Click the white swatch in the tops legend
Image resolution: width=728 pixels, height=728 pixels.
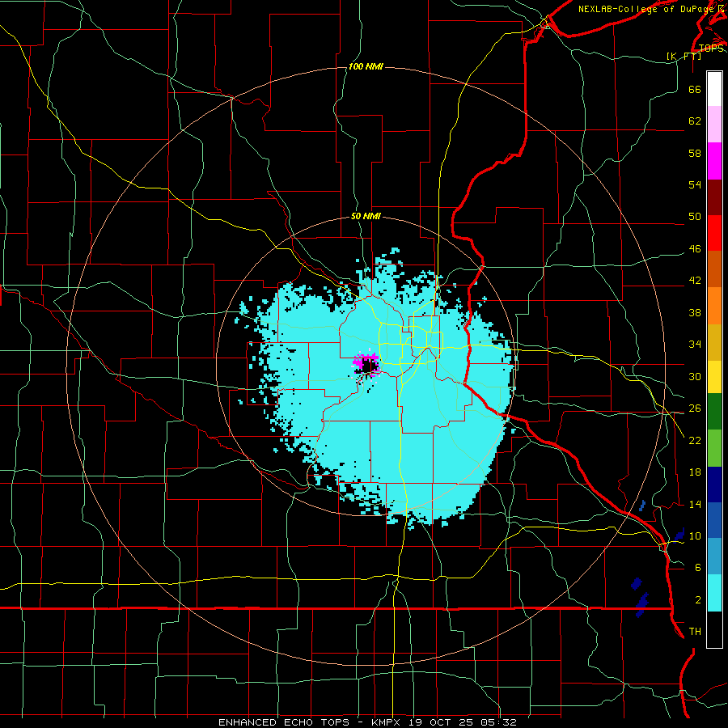[x=714, y=89]
